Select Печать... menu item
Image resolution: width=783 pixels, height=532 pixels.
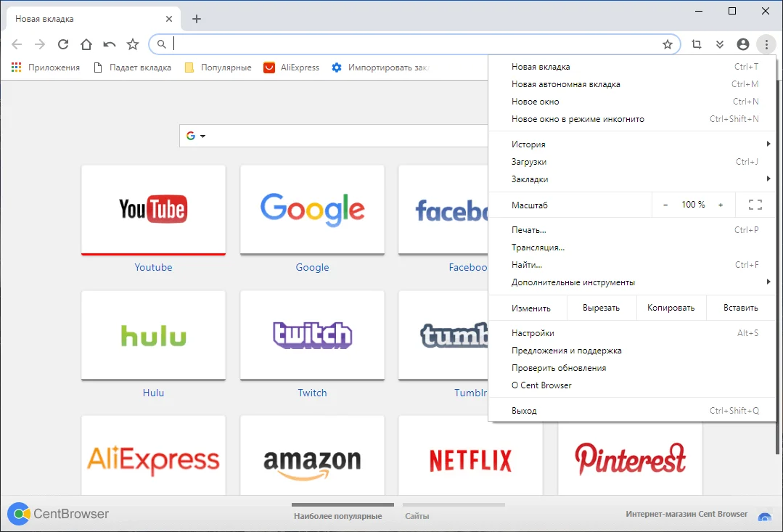(x=632, y=230)
